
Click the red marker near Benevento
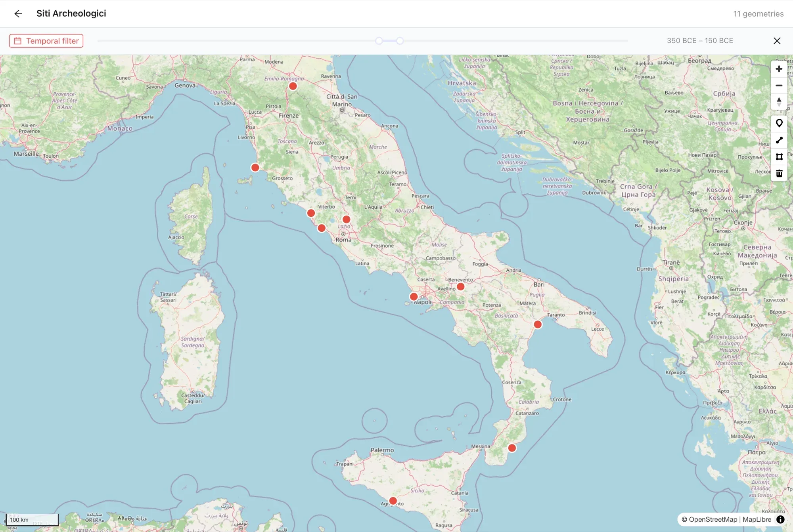[460, 286]
